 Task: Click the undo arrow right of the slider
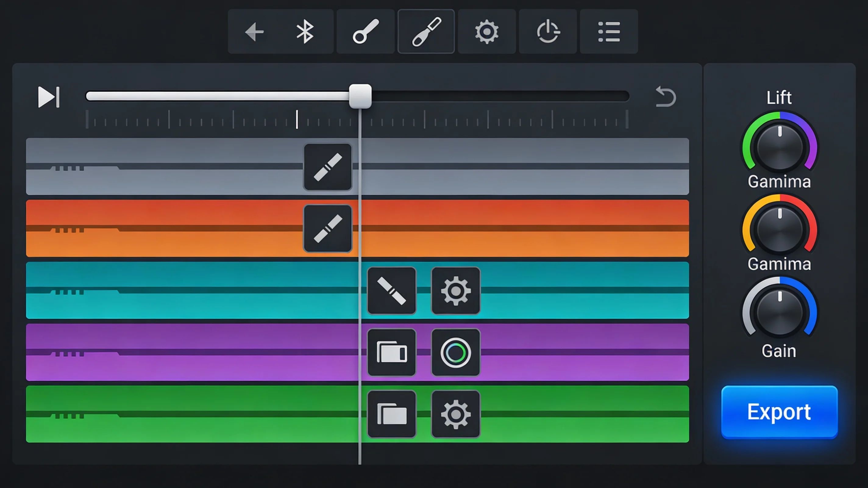(666, 97)
